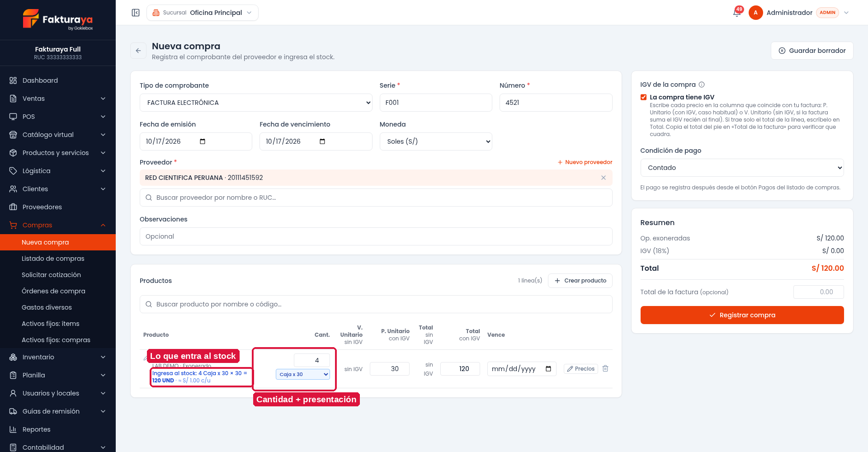Open Órdenes de compra submenu item
Viewport: 868px width, 452px height.
pyautogui.click(x=58, y=291)
